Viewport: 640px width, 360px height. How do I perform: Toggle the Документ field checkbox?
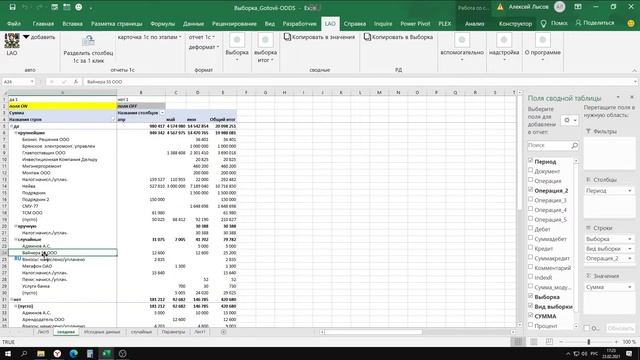click(x=530, y=171)
